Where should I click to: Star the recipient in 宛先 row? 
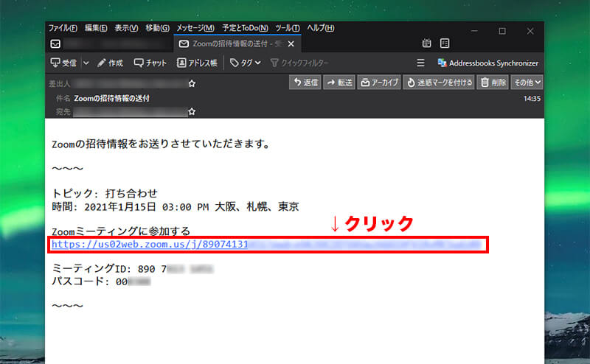tap(192, 111)
